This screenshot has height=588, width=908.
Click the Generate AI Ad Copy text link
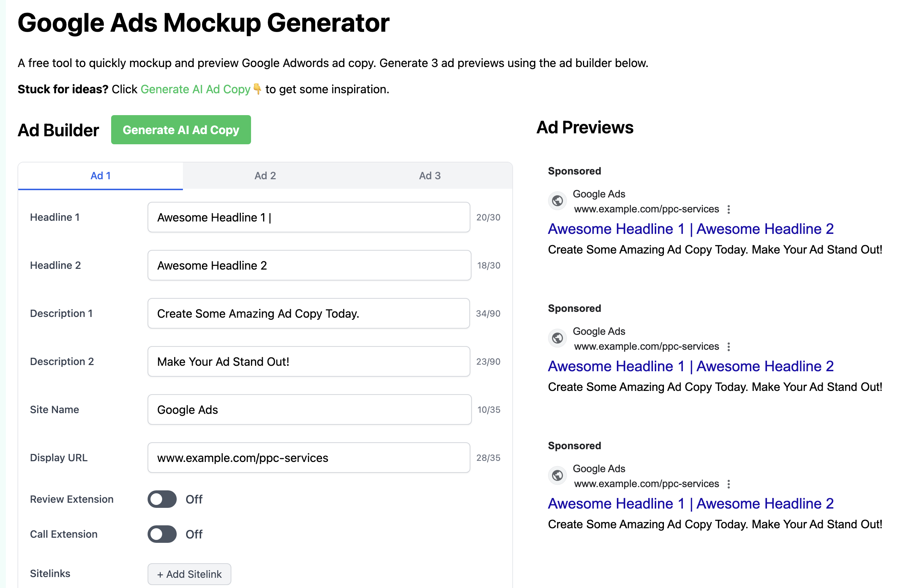(x=195, y=89)
